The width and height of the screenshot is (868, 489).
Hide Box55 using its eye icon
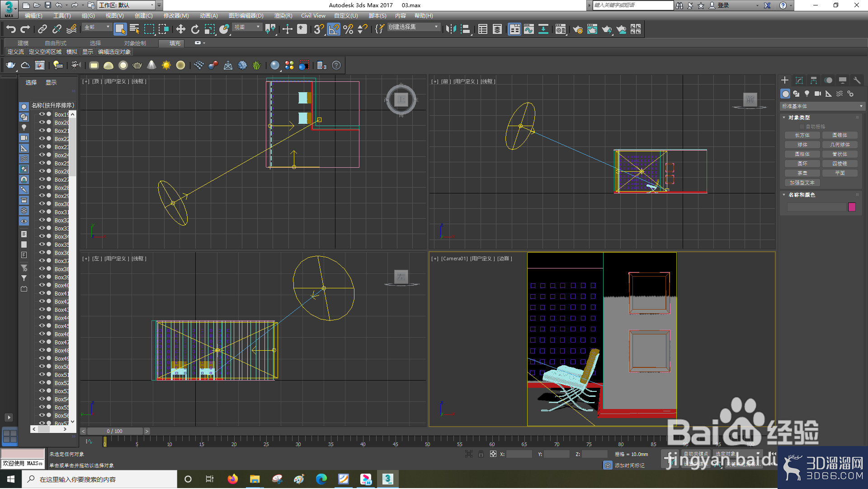coord(42,407)
